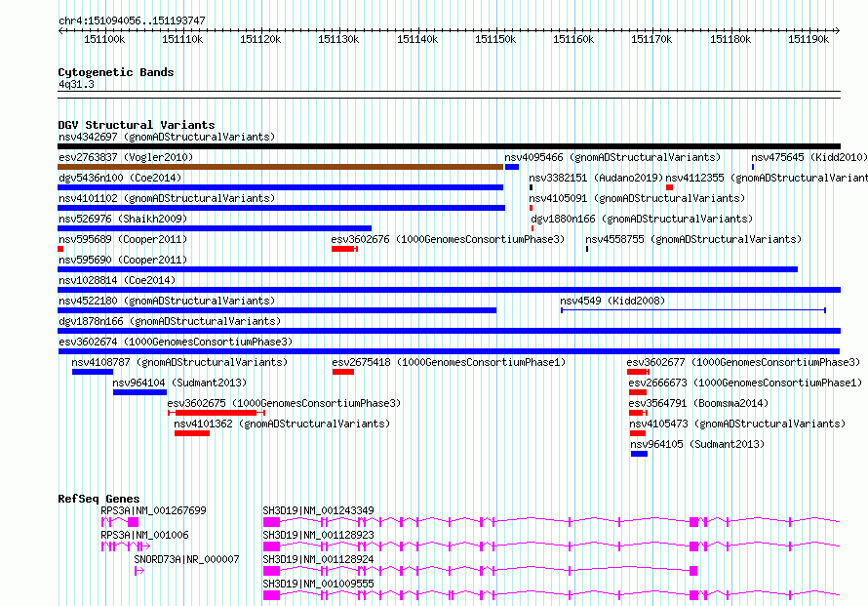Select the Cytogenetic Bands track title

tap(116, 72)
